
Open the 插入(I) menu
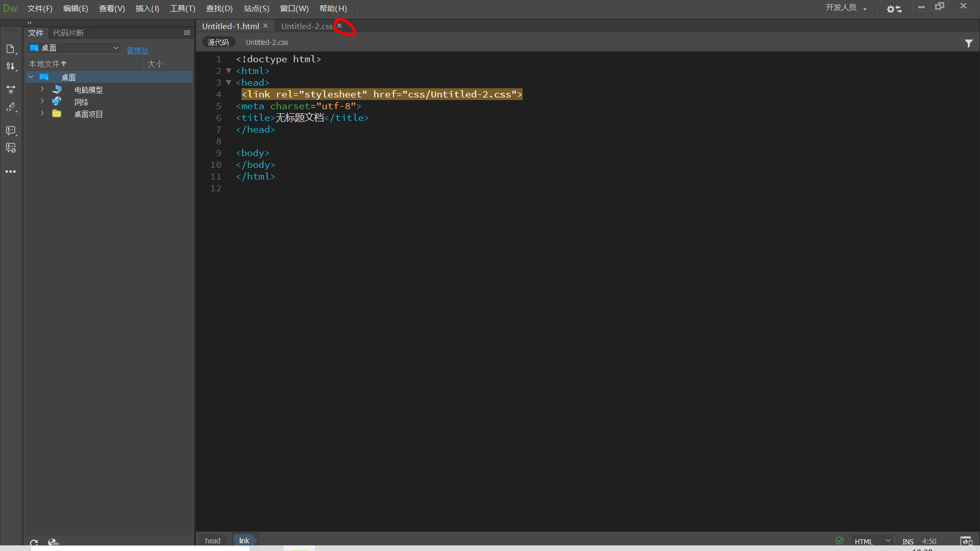[x=148, y=9]
